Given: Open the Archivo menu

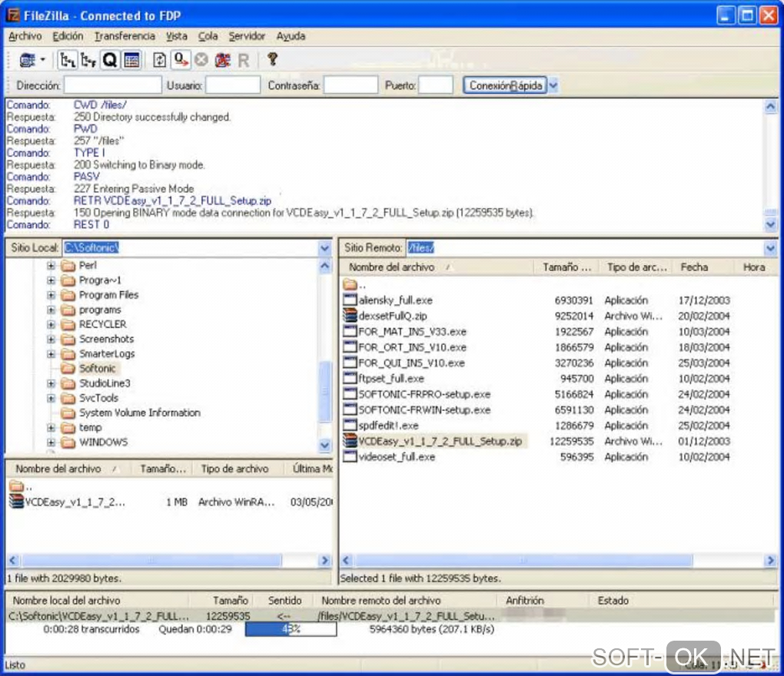Looking at the screenshot, I should [x=25, y=36].
